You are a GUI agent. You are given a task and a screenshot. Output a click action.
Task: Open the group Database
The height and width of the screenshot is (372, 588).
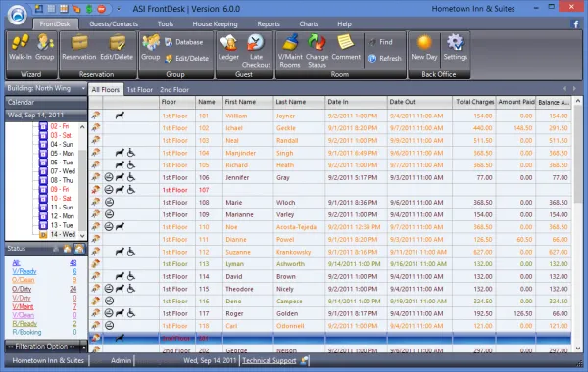(x=184, y=42)
